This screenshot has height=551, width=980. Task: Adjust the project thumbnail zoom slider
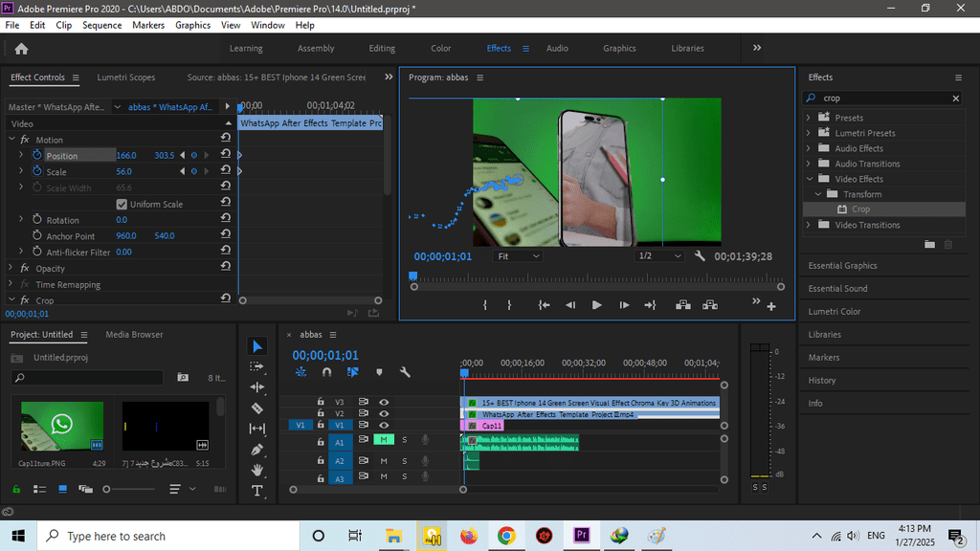(107, 489)
